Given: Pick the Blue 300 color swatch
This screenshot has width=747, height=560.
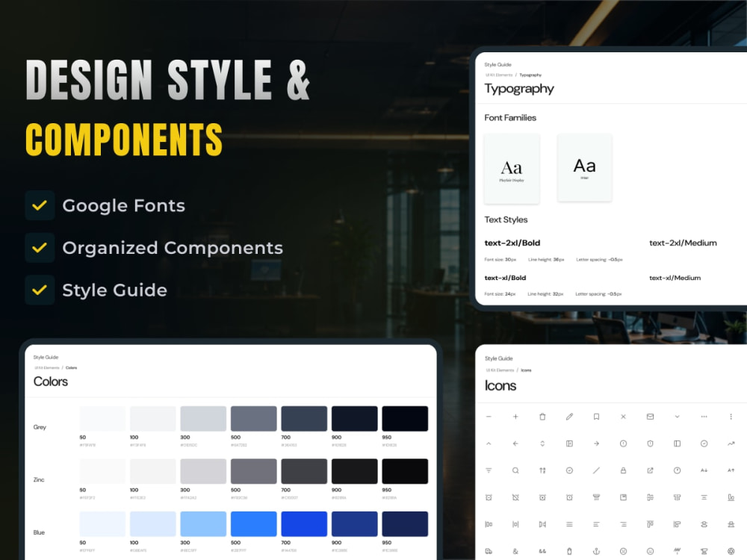Looking at the screenshot, I should 203,524.
